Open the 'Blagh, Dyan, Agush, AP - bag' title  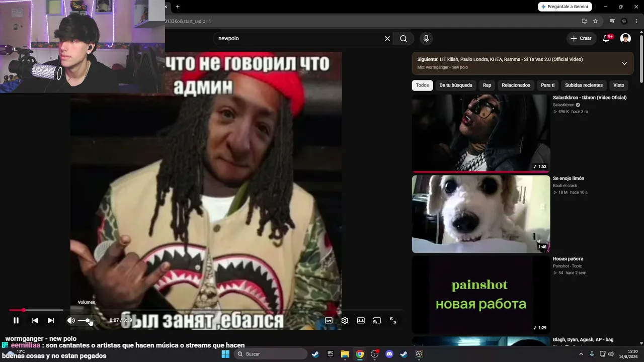(x=583, y=340)
